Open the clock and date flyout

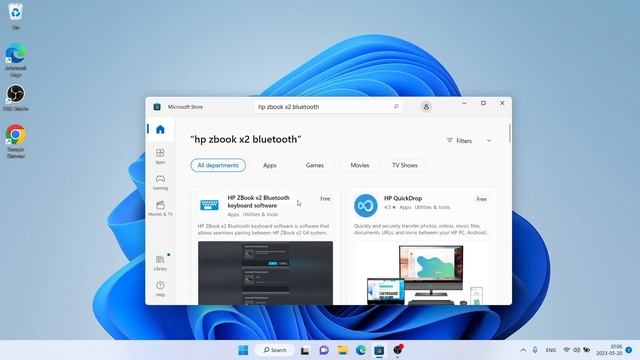(609, 350)
